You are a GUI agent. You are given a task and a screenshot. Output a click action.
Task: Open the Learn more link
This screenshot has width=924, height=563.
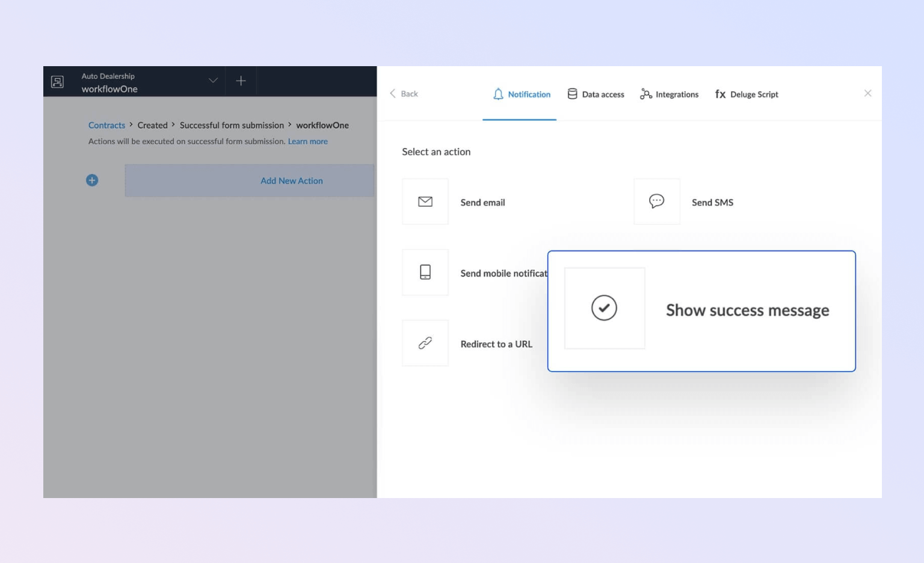[x=307, y=141]
